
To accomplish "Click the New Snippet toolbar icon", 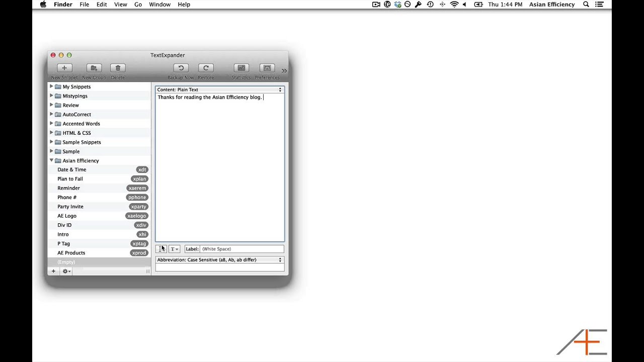I will pos(64,68).
